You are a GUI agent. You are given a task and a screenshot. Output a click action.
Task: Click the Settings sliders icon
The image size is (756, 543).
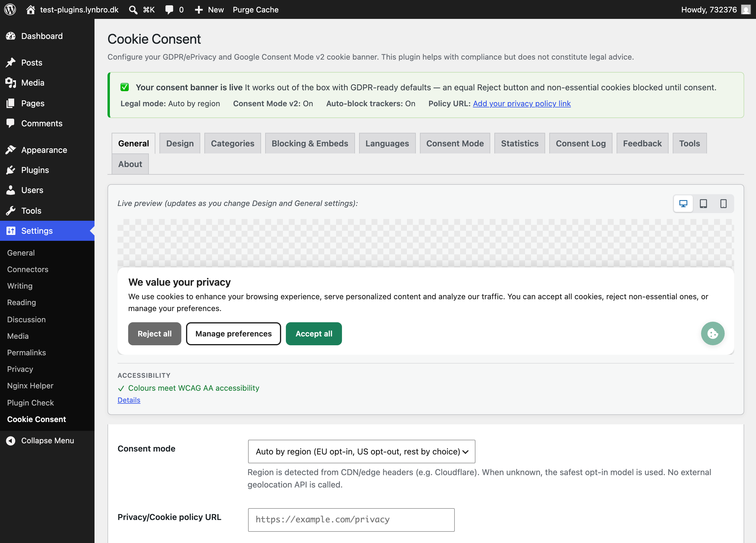(11, 230)
